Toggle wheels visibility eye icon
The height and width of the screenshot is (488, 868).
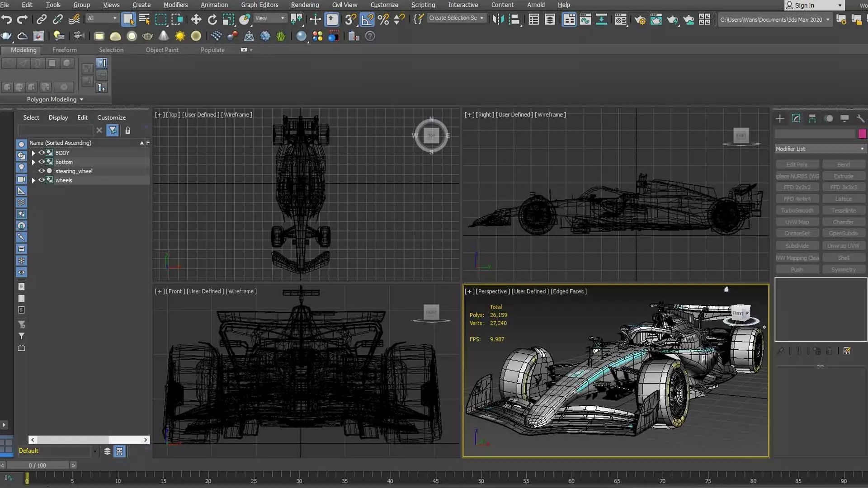(x=41, y=180)
